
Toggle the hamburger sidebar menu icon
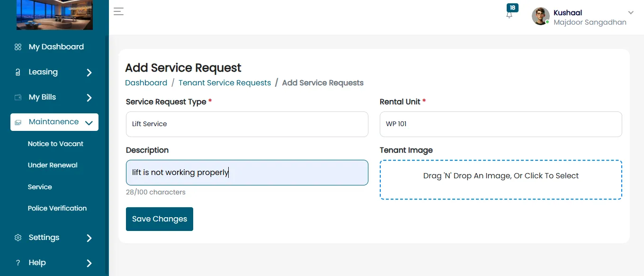[x=118, y=12]
